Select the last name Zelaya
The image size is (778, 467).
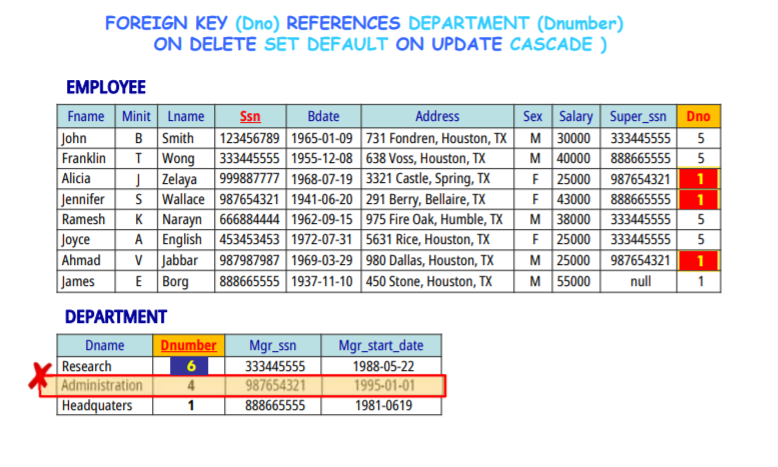[x=179, y=179]
